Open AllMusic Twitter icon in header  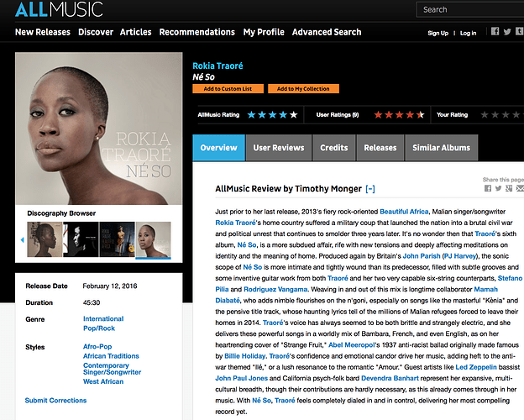507,32
